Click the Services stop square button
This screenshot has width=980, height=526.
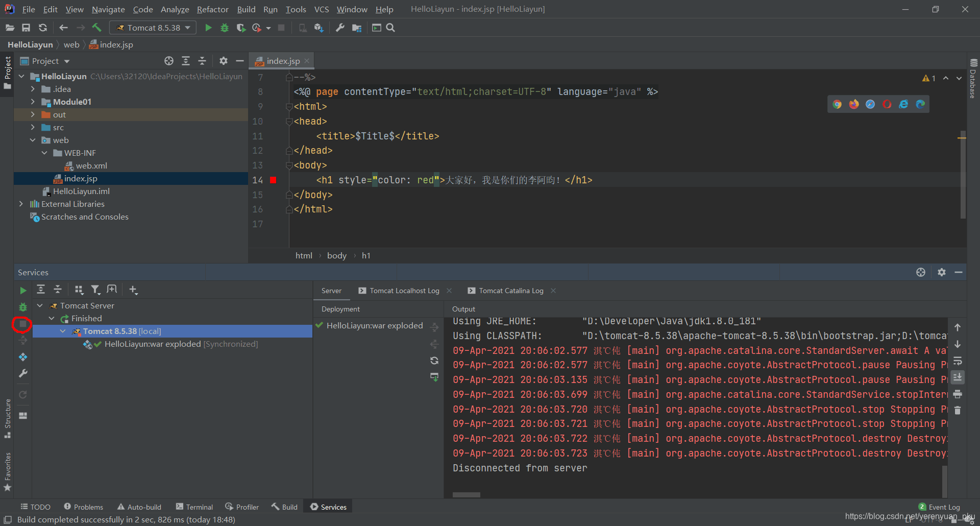(22, 324)
